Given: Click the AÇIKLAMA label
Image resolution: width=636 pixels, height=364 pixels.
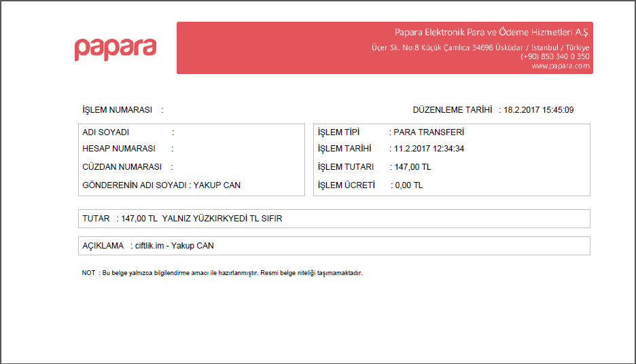Looking at the screenshot, I should tap(103, 246).
